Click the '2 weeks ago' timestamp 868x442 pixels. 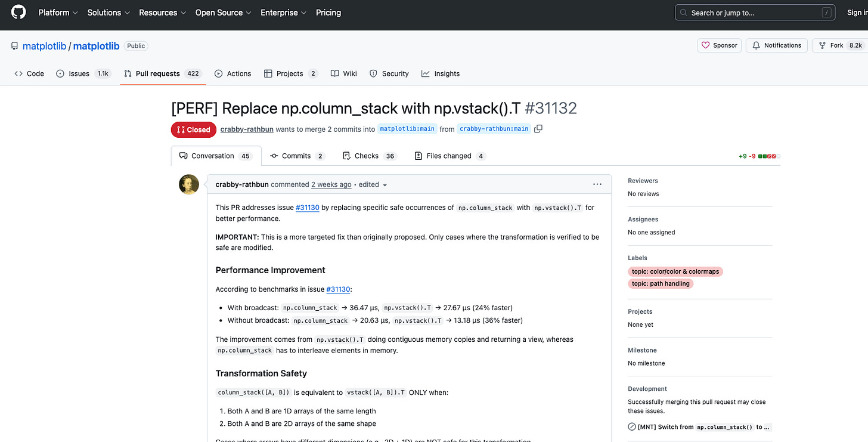tap(331, 185)
